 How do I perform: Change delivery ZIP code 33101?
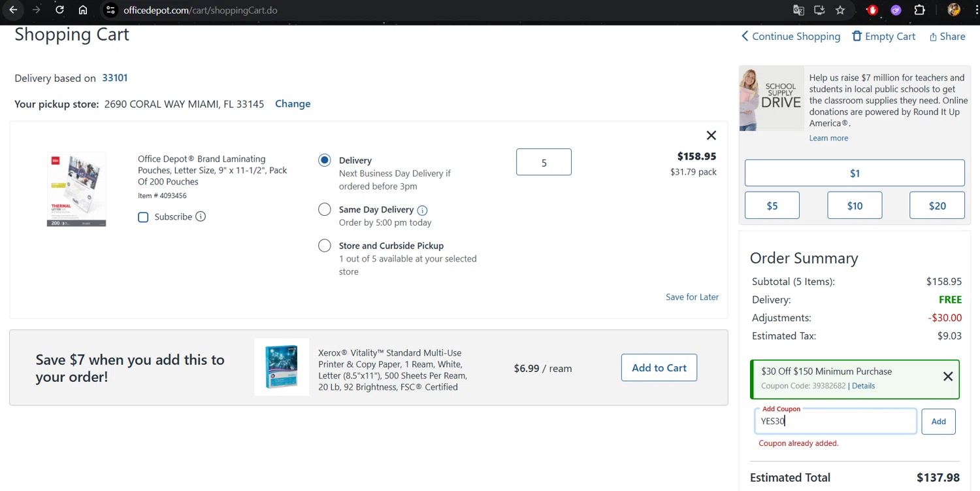[x=114, y=78]
